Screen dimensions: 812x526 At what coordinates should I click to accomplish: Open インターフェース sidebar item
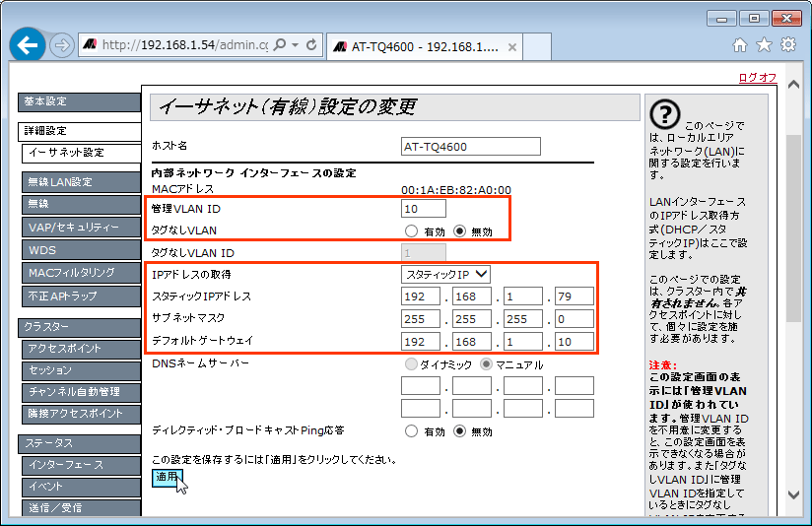pyautogui.click(x=82, y=466)
